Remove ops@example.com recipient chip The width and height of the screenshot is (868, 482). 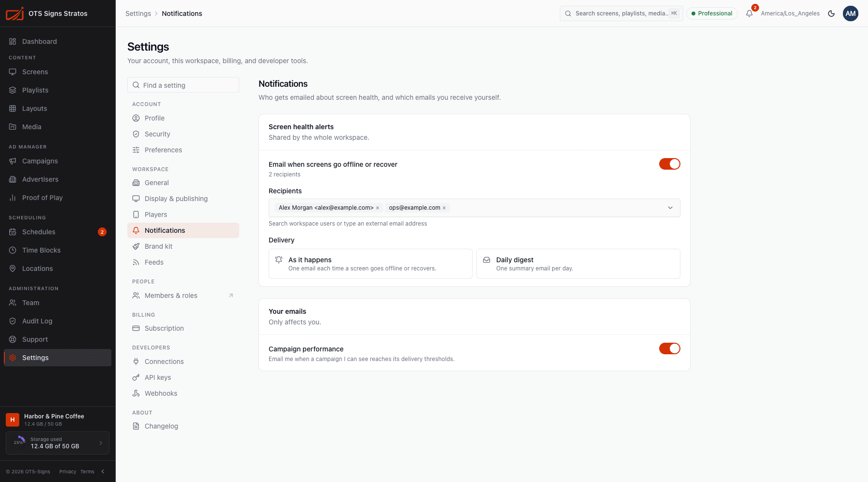coord(444,208)
